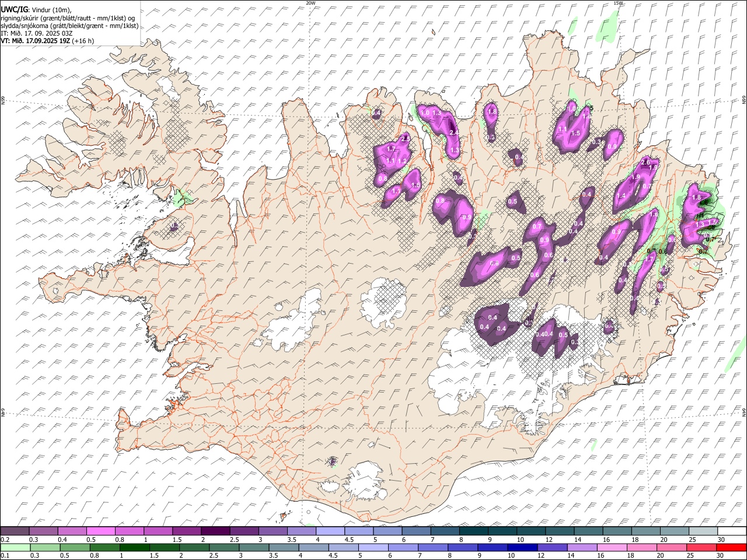
Task: Click the 'VT: Mið. 17.09.2025 19Z (+16 h)' line
Action: click(x=48, y=41)
